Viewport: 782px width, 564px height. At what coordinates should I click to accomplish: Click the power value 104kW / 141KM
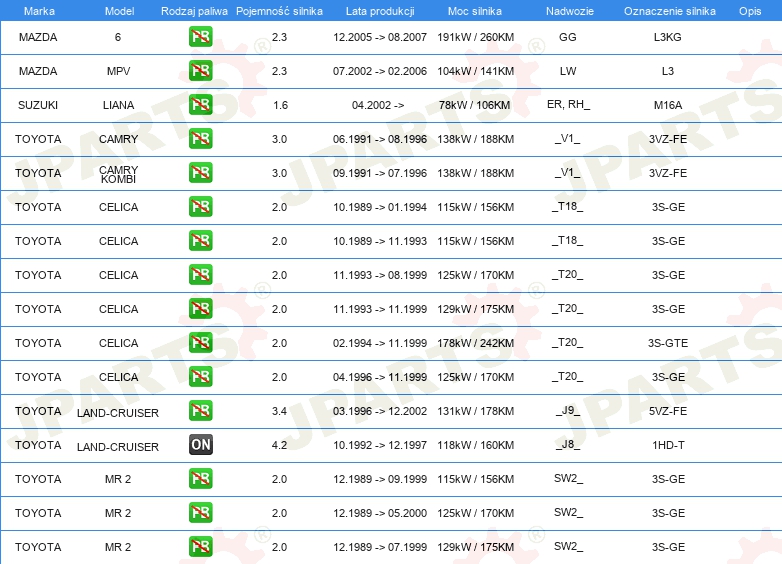click(475, 71)
